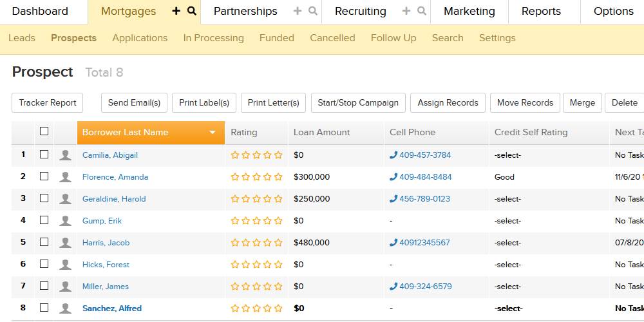Click the search icon beside Recruiting
Image resolution: width=644 pixels, height=322 pixels.
point(422,11)
